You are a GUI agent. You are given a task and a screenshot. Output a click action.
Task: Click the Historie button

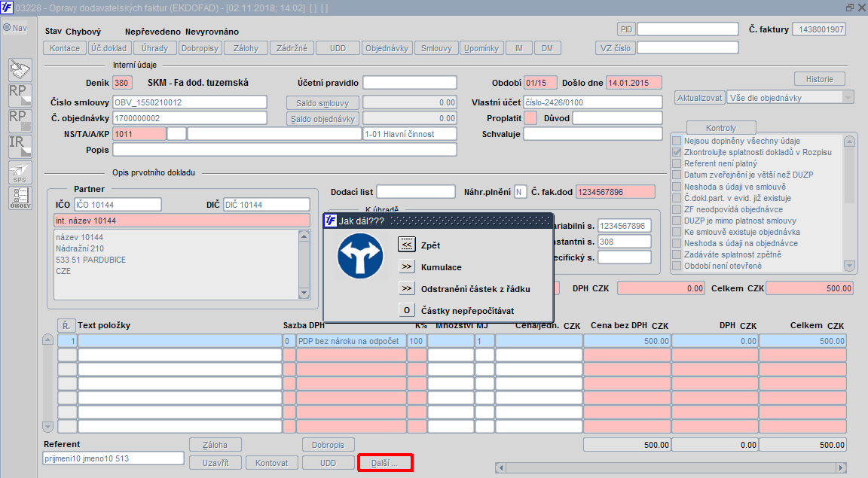pos(819,79)
